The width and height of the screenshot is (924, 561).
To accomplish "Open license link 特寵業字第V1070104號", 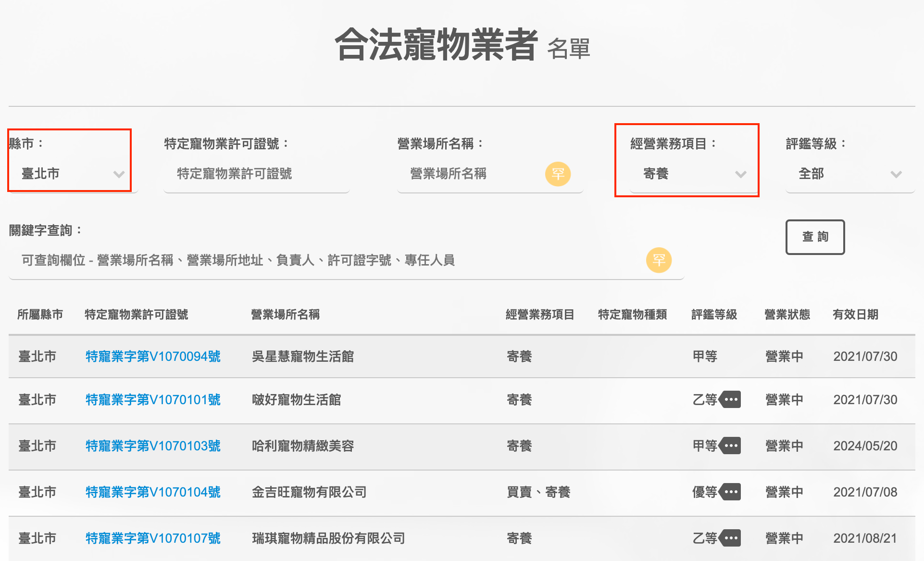I will pyautogui.click(x=153, y=492).
